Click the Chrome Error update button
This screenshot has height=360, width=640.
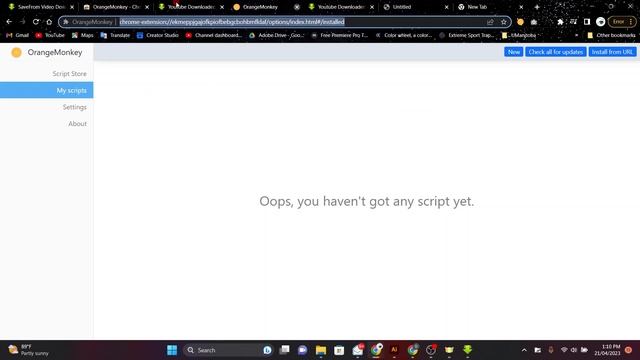tap(622, 22)
